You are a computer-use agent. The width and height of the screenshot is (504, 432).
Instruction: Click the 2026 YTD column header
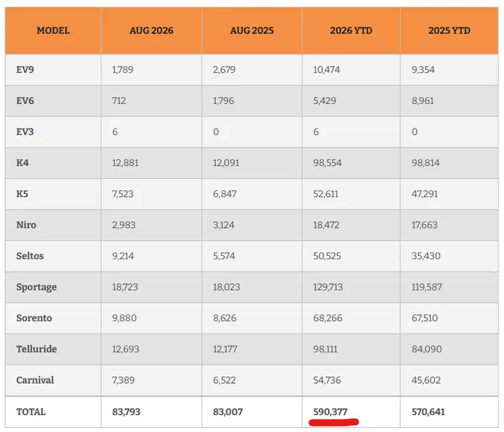[351, 31]
